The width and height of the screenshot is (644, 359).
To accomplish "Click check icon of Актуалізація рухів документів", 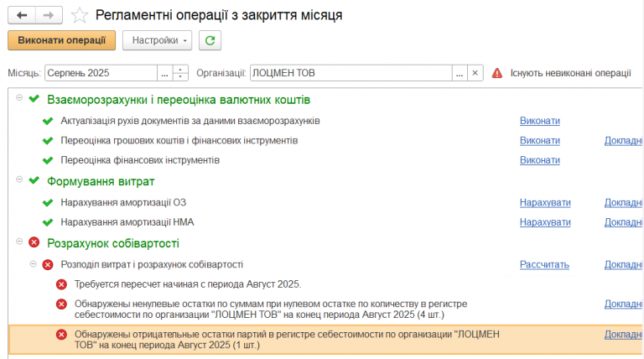I will [48, 121].
